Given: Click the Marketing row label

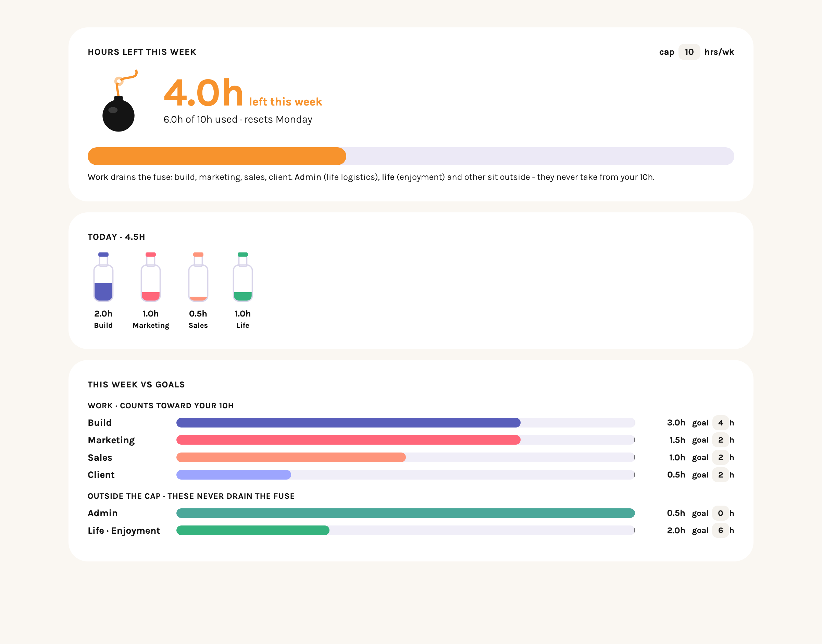Looking at the screenshot, I should point(111,441).
